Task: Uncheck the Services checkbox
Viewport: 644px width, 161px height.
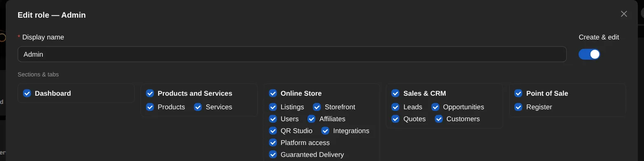Action: pos(198,107)
